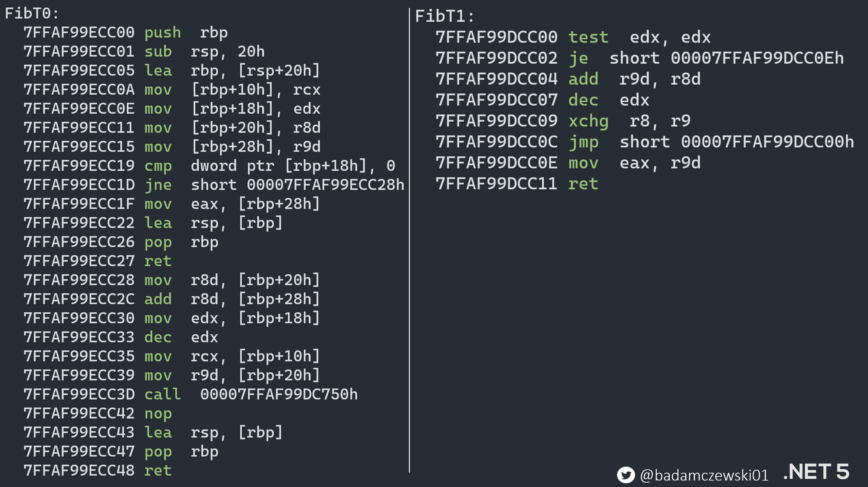Select the FibT0: label
This screenshot has width=868, height=487.
click(32, 13)
